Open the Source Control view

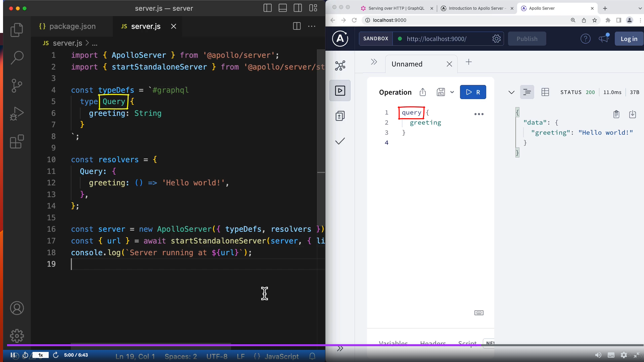[x=17, y=86]
